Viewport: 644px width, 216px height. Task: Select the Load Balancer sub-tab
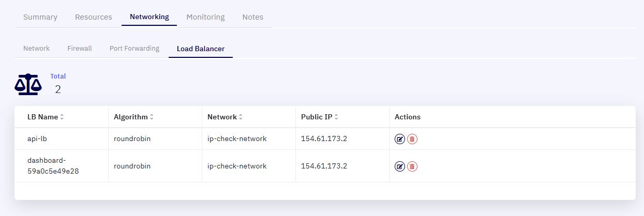point(201,49)
